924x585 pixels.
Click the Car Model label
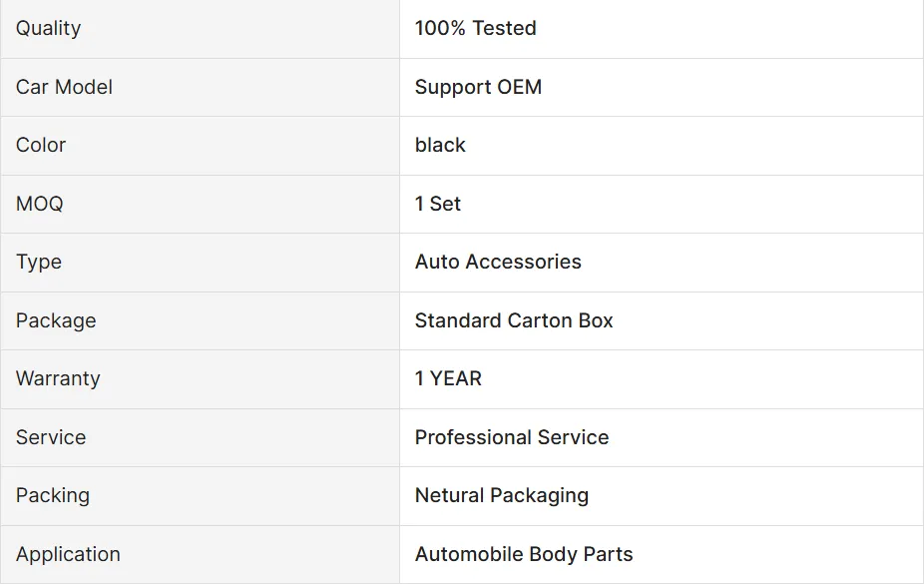point(64,87)
